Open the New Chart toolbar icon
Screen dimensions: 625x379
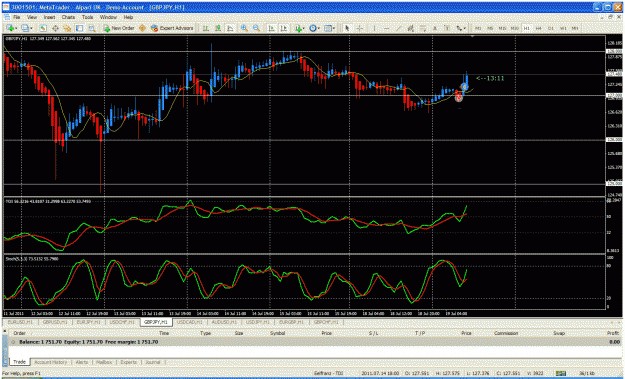(11, 28)
